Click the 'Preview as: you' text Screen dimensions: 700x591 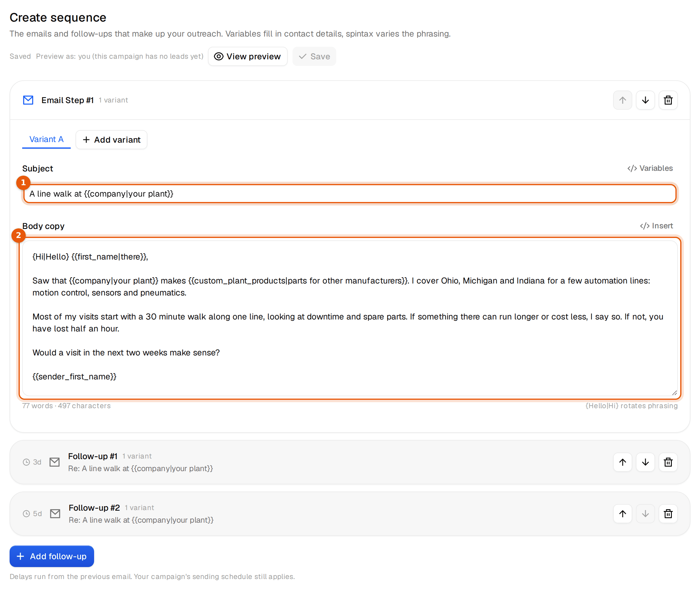pos(120,56)
